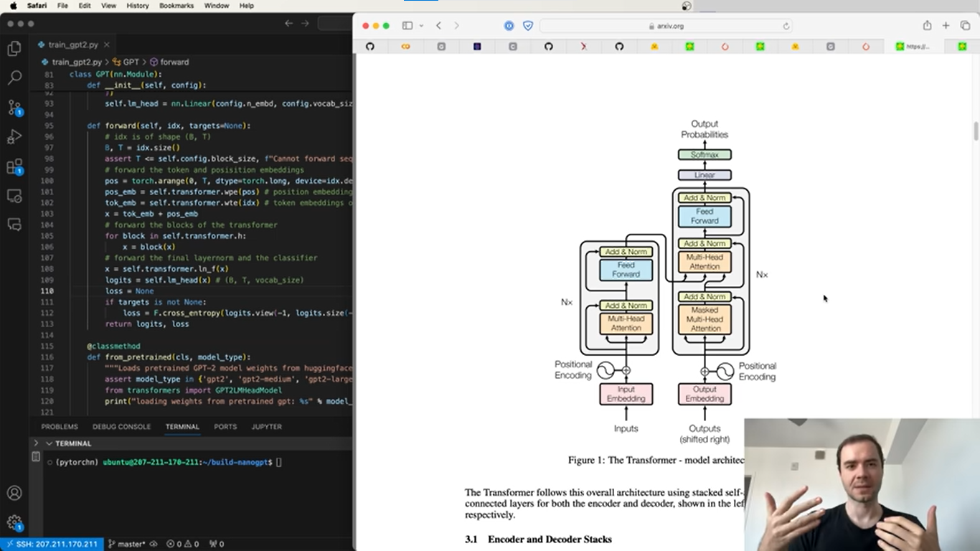Select the train_gpt2.py editor tab
Image resolution: width=980 pixels, height=551 pixels.
tap(72, 44)
